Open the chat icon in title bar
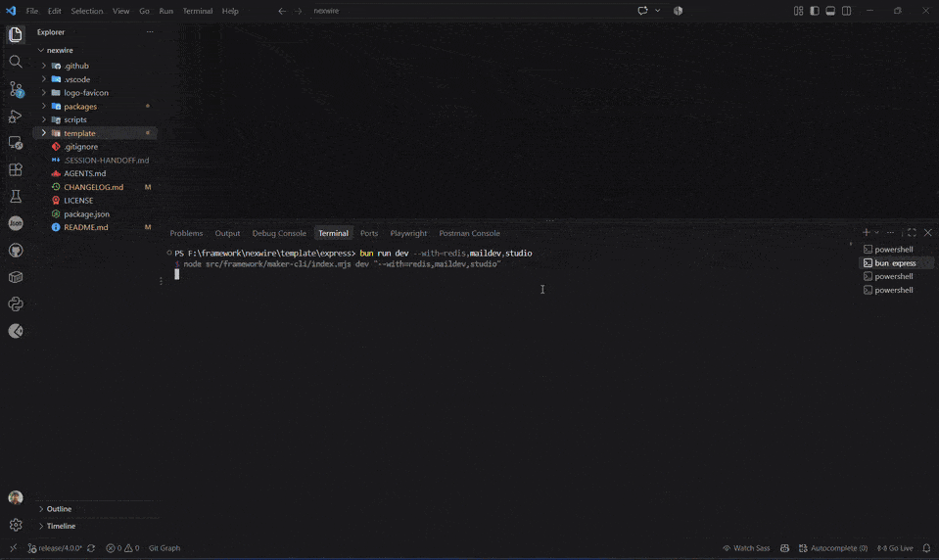 (x=642, y=11)
